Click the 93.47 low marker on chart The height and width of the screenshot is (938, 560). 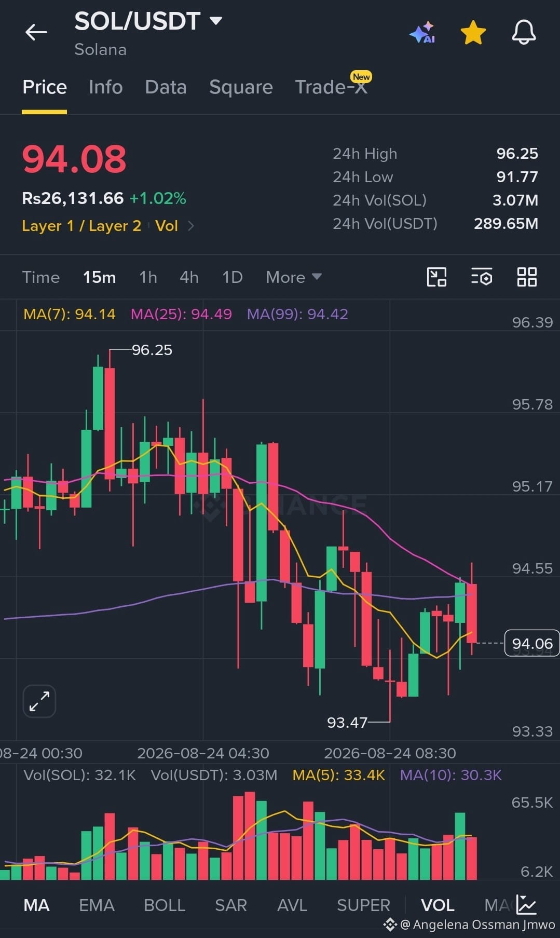pos(347,722)
